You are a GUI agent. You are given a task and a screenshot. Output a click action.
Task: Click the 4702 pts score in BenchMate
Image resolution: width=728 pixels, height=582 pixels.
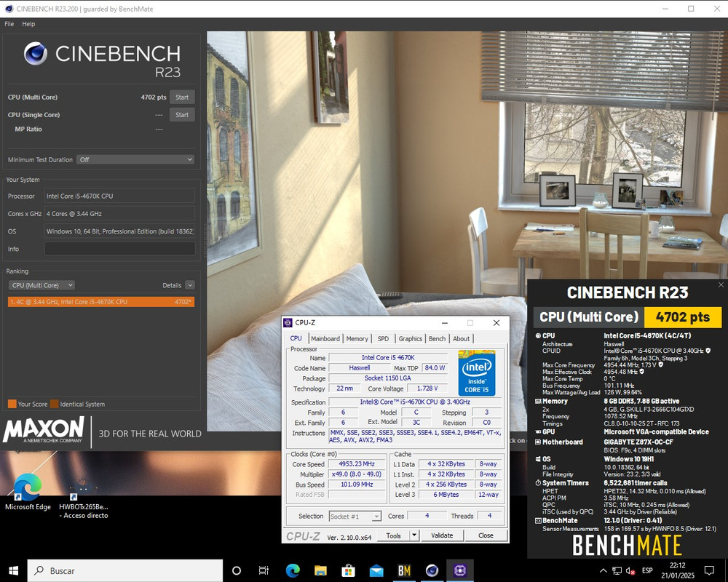[683, 317]
